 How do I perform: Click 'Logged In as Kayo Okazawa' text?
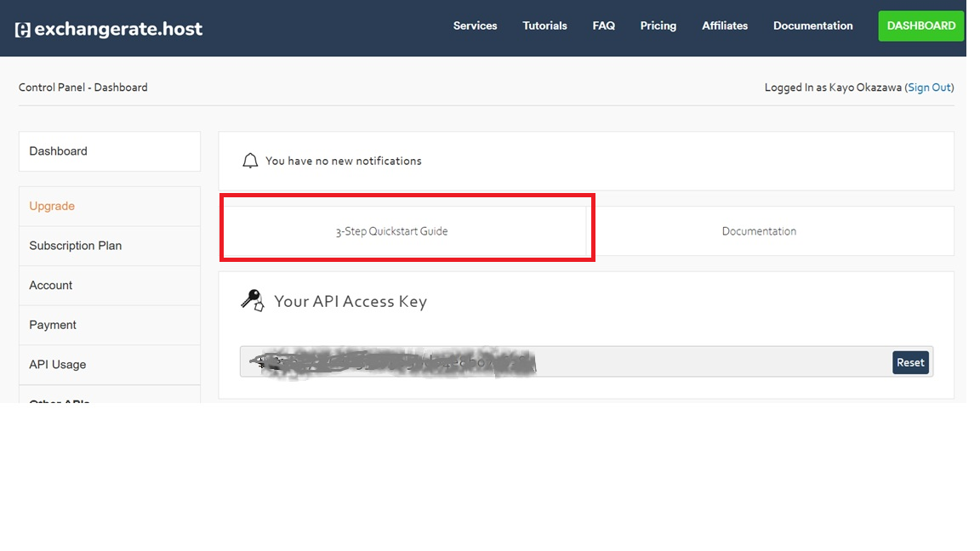click(x=833, y=88)
